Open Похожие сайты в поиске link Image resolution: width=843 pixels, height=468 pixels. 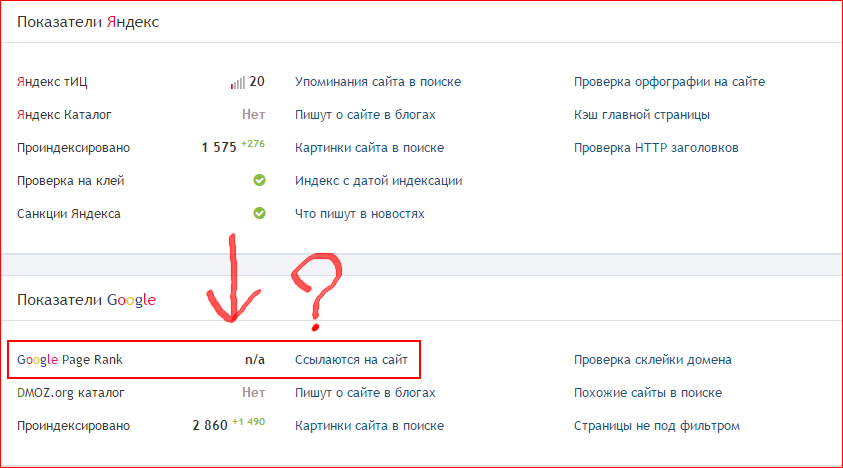[647, 393]
